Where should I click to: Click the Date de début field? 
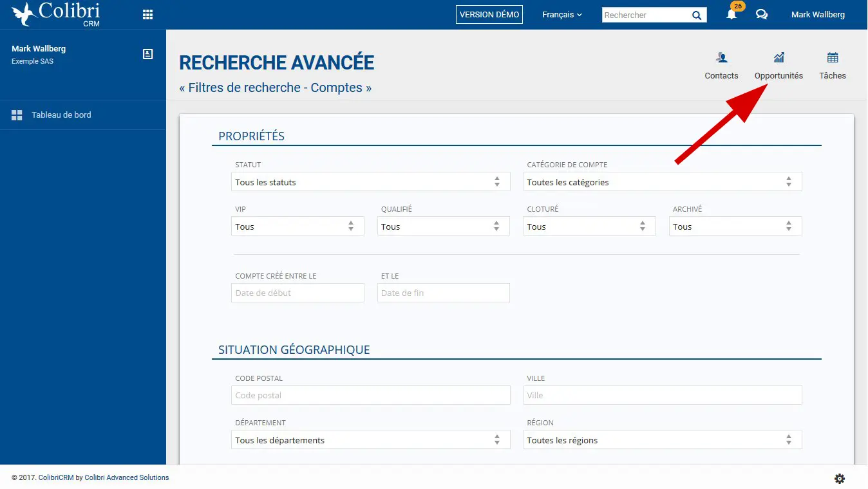tap(297, 293)
